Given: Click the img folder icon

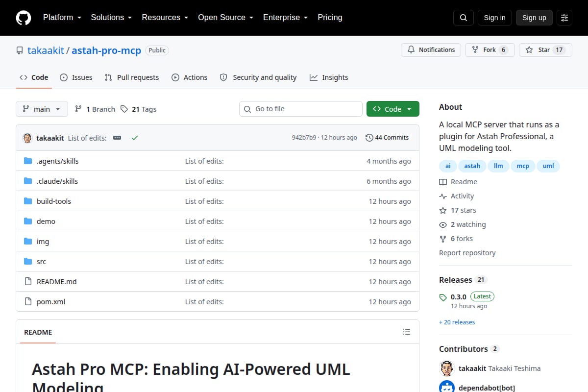Looking at the screenshot, I should click(28, 242).
